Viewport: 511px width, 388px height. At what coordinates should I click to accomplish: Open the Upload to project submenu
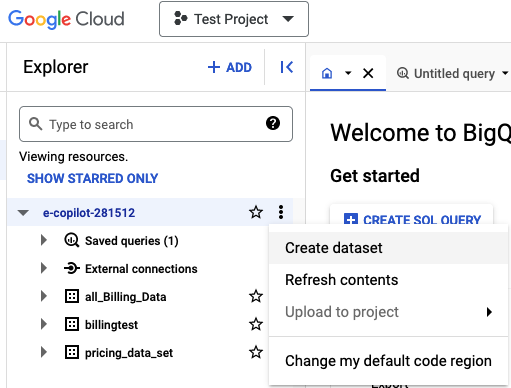coord(388,312)
